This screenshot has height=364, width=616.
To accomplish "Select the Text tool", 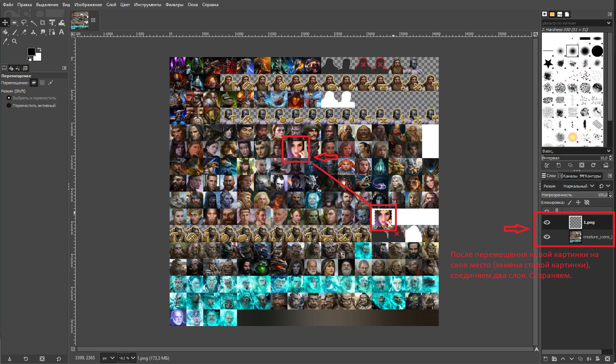I will pos(61,32).
